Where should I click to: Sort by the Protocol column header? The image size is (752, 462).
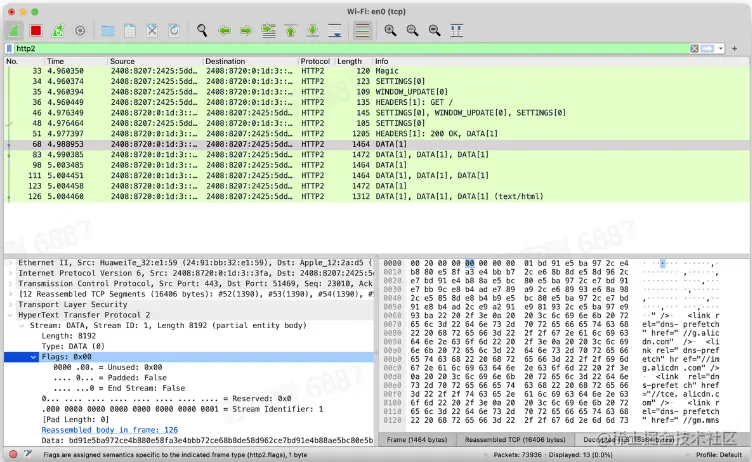[x=315, y=61]
